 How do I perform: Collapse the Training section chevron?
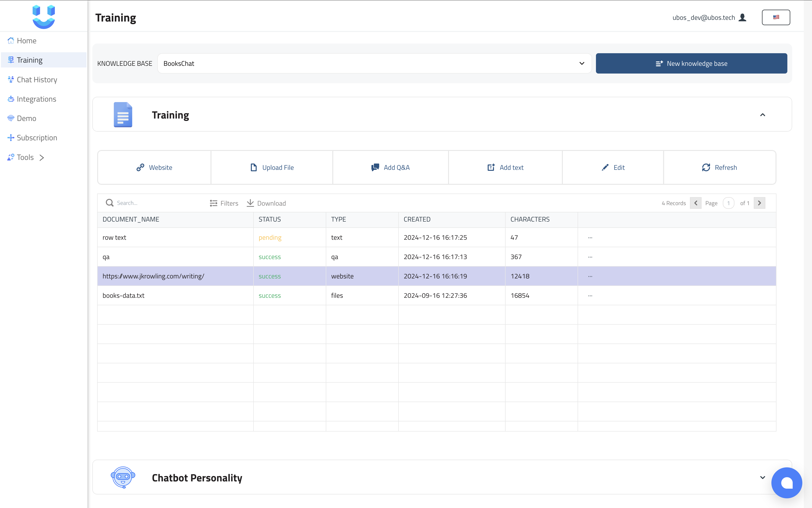click(763, 115)
